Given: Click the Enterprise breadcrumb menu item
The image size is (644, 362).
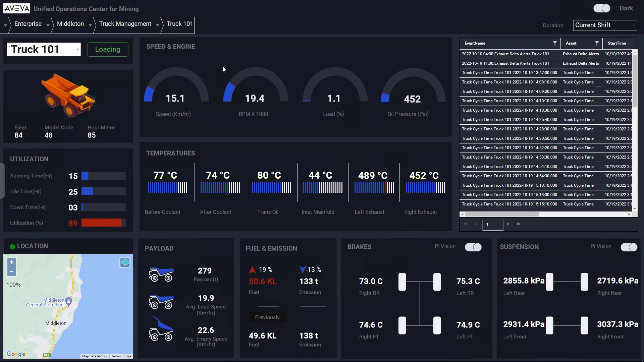Looking at the screenshot, I should click(28, 23).
